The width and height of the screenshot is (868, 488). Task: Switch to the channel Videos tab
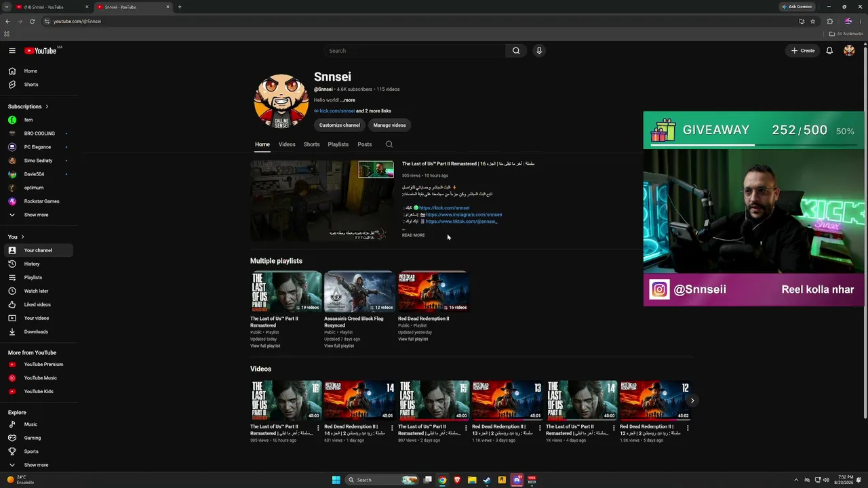287,144
